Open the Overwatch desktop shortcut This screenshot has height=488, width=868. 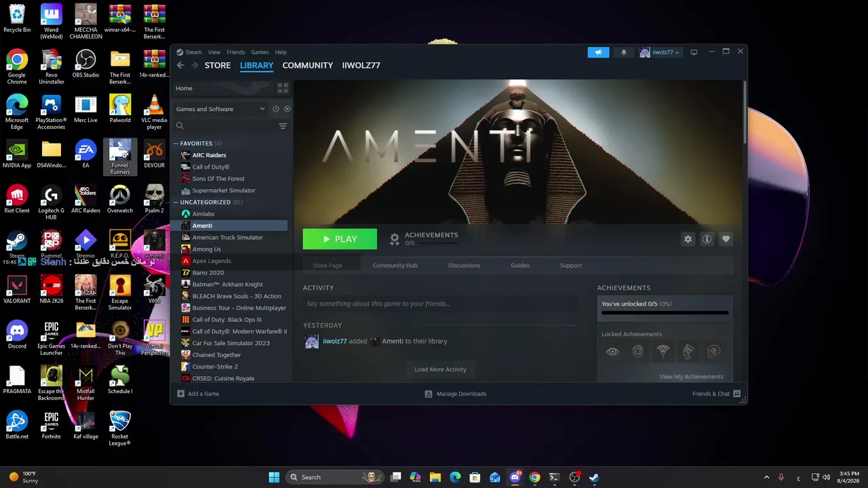(120, 200)
